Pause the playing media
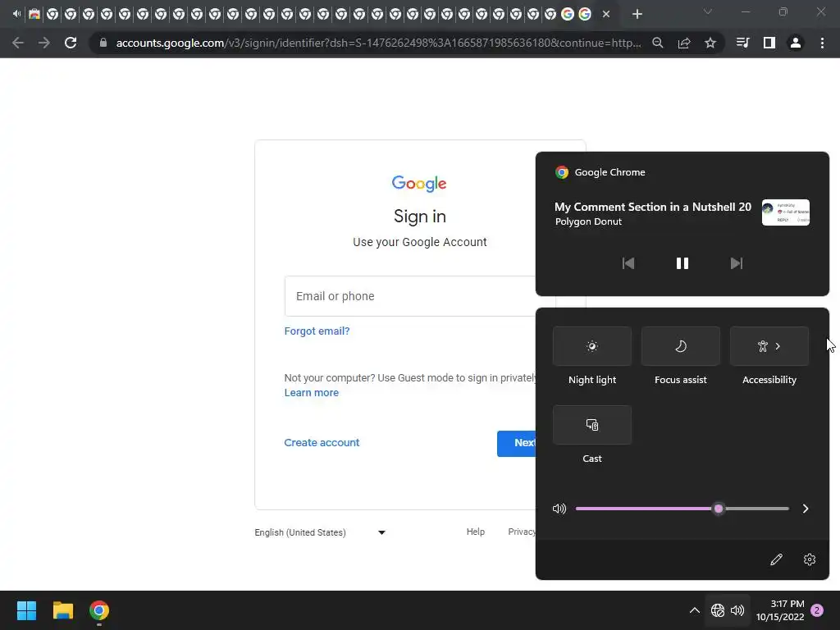 click(x=682, y=263)
